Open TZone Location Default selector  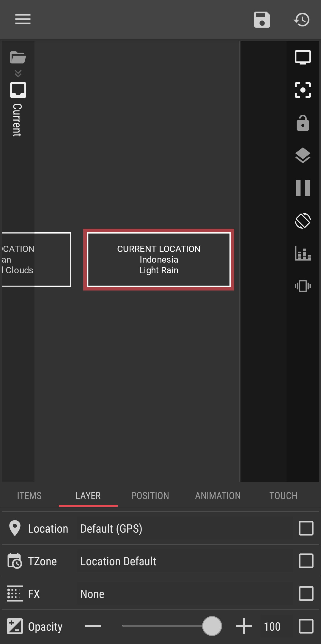184,561
